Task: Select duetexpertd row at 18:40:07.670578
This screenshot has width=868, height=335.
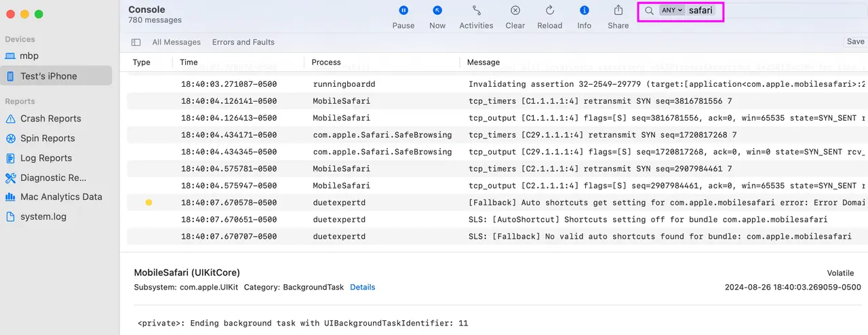Action: tap(497, 203)
